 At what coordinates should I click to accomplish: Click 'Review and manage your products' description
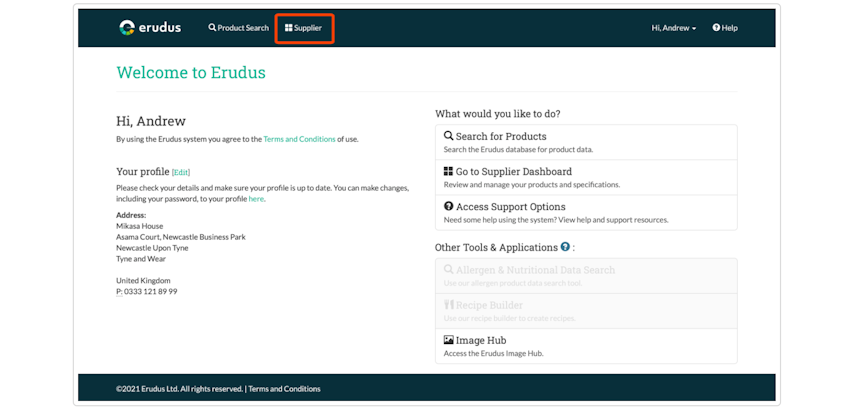(x=532, y=185)
